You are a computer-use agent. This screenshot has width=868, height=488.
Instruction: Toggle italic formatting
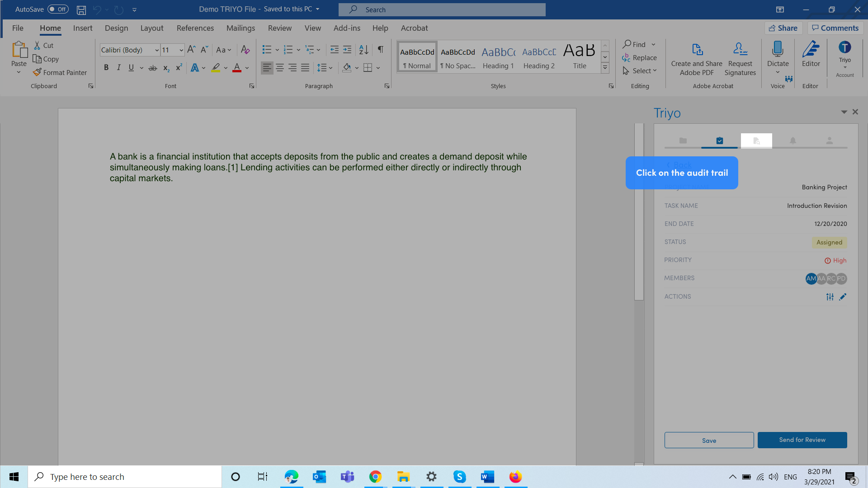pyautogui.click(x=118, y=68)
